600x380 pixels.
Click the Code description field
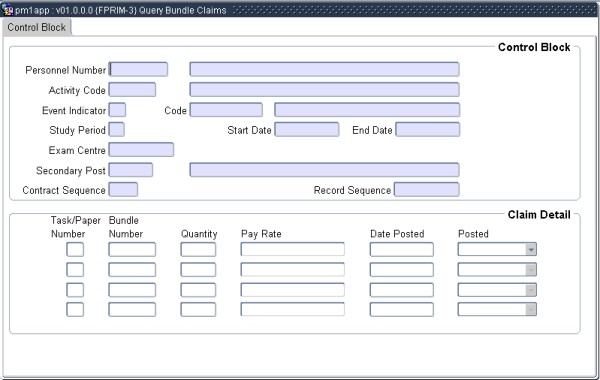[x=367, y=110]
